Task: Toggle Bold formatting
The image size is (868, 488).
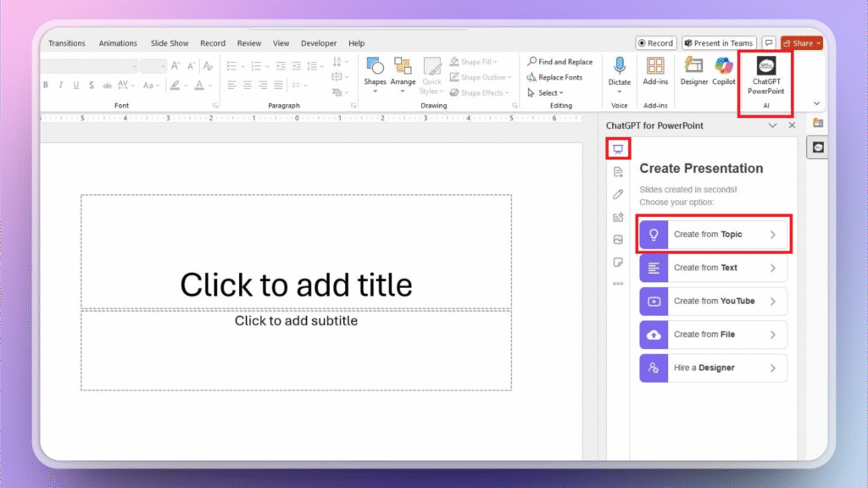Action: click(46, 85)
